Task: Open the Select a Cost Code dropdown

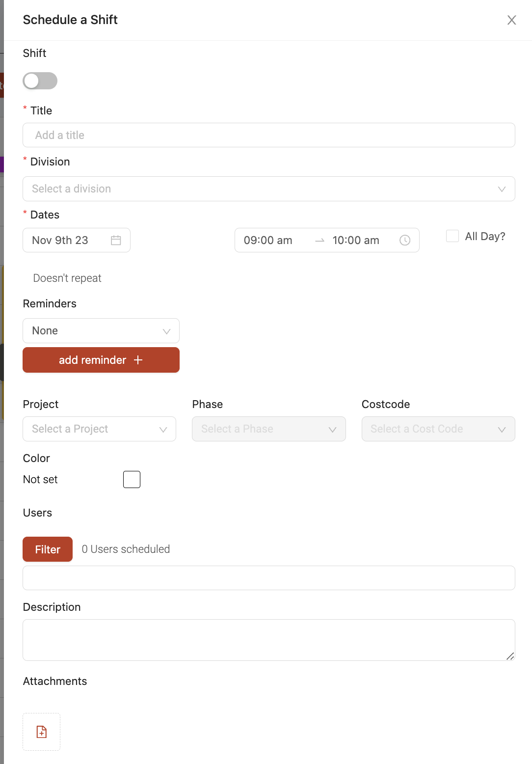Action: (x=438, y=429)
